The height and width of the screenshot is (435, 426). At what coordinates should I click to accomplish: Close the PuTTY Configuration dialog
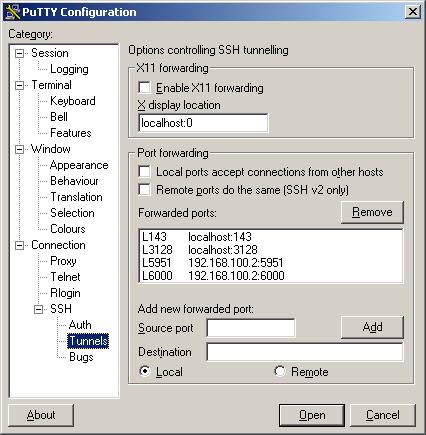point(413,12)
